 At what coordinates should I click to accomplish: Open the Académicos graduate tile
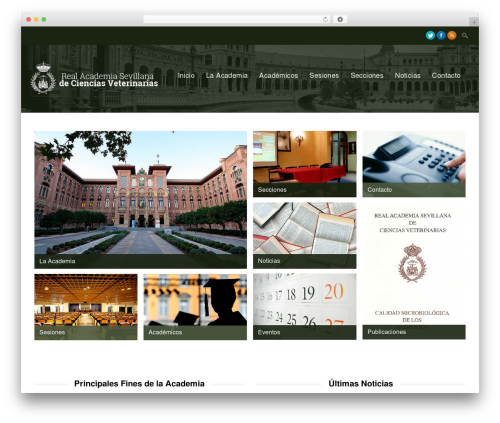tap(195, 307)
